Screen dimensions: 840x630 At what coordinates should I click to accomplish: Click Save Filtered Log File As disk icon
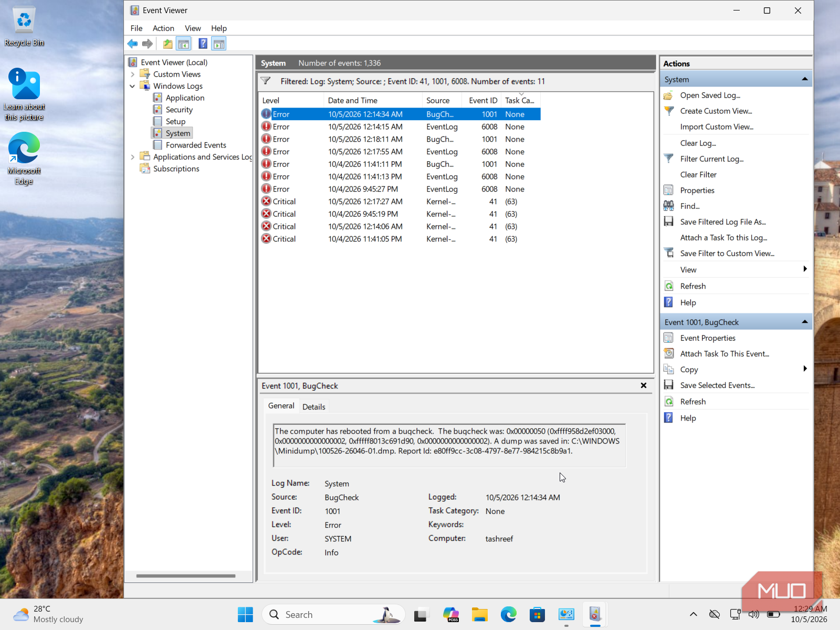pos(668,222)
